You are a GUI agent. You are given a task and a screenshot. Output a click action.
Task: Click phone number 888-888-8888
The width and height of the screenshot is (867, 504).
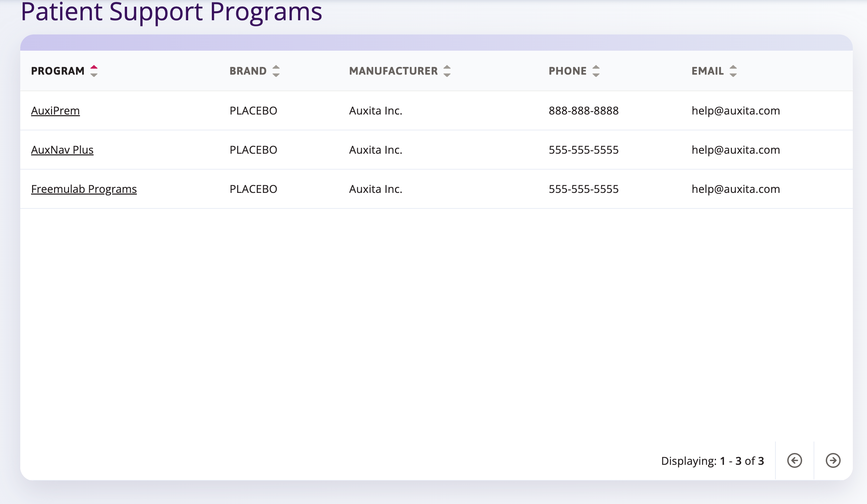click(584, 111)
